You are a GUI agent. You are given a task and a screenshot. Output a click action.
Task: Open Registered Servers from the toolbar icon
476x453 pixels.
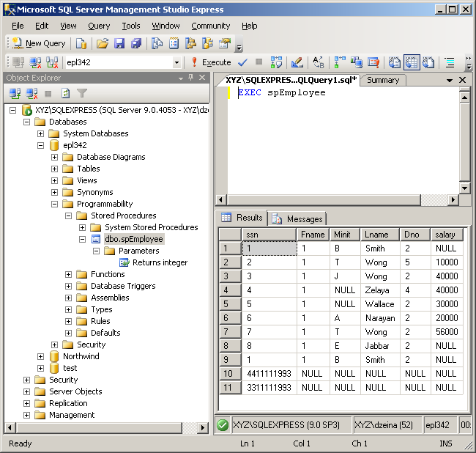tap(157, 43)
